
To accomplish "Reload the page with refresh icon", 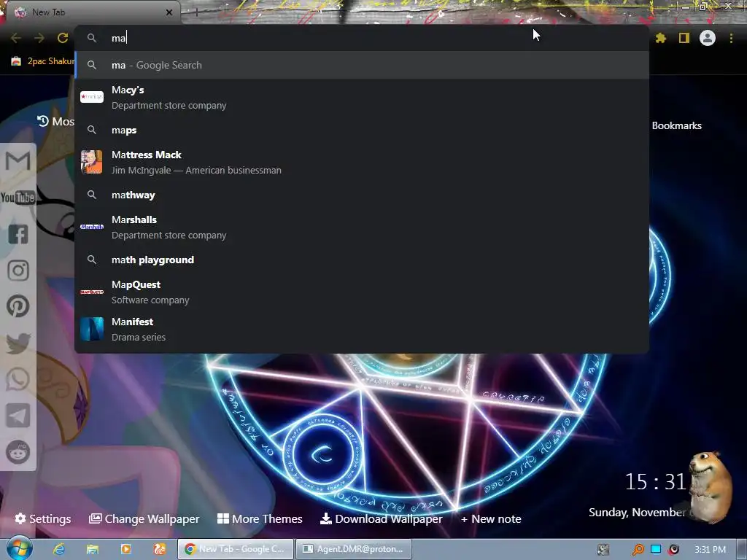I will [x=63, y=38].
